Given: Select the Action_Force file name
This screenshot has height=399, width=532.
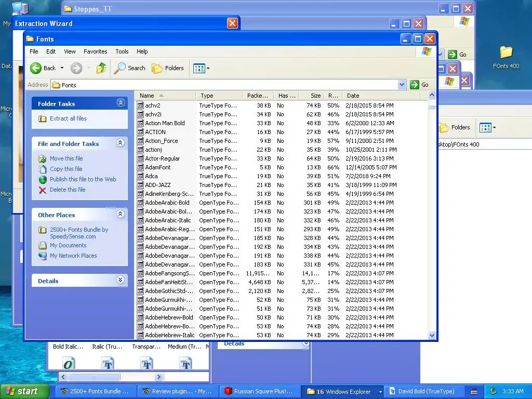Looking at the screenshot, I should point(162,141).
